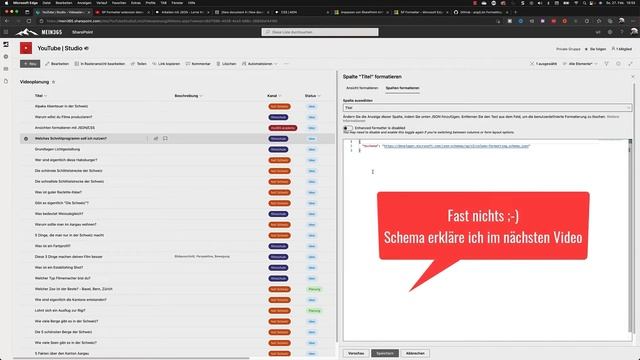The height and width of the screenshot is (360, 640).
Task: Open the 'Spalte auswählen' Titel dropdown
Action: (x=487, y=108)
